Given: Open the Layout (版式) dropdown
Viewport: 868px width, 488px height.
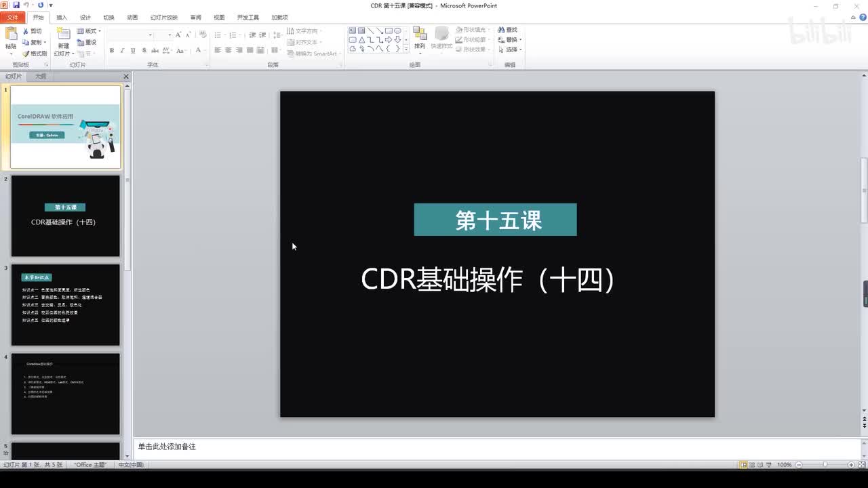Looking at the screenshot, I should click(89, 31).
